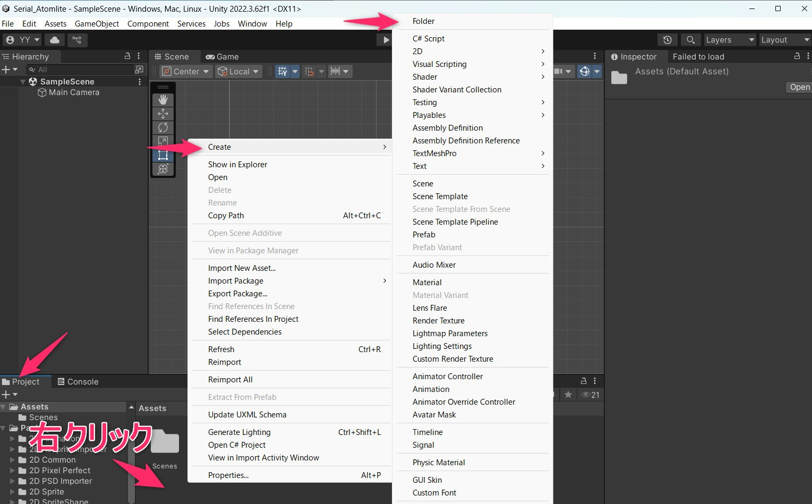Click the Play button in toolbar
Viewport: 812px width, 504px height.
pyautogui.click(x=385, y=40)
